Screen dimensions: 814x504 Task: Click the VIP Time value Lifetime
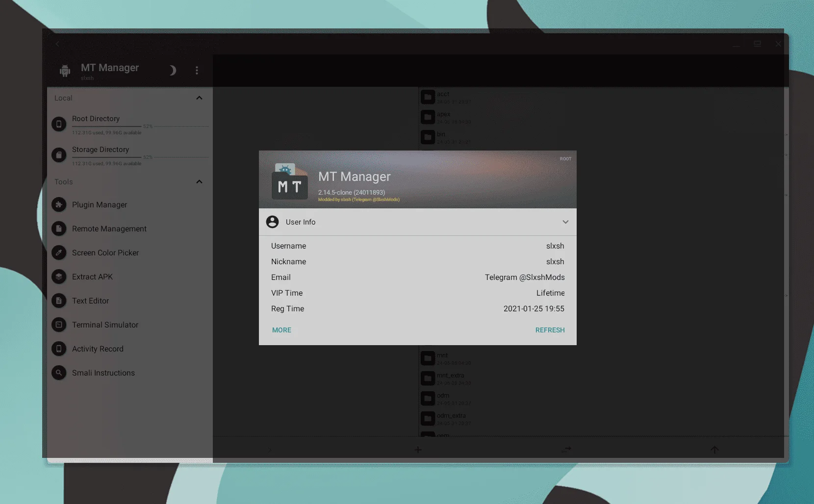point(550,293)
